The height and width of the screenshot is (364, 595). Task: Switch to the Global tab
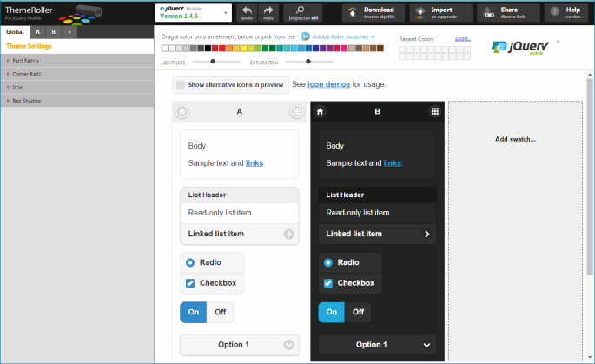pyautogui.click(x=15, y=32)
